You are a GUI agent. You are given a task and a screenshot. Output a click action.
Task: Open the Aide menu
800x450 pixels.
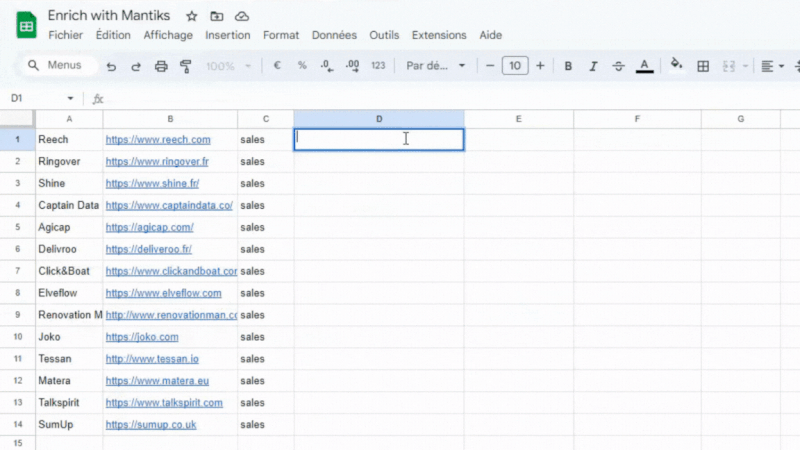click(x=490, y=35)
